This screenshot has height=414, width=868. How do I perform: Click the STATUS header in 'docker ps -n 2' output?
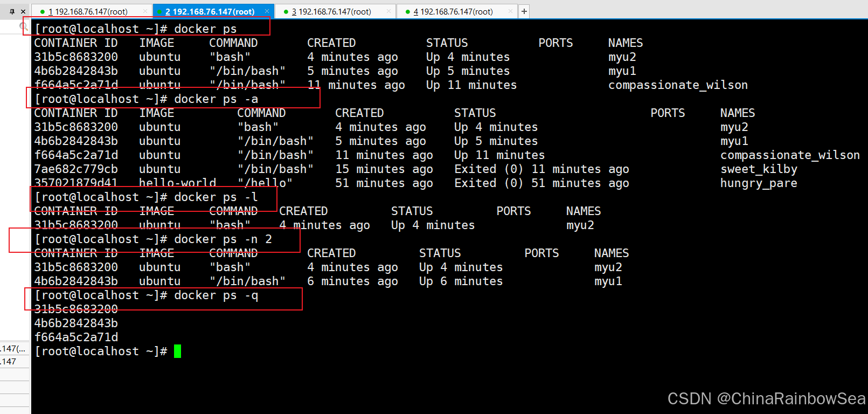(x=440, y=253)
